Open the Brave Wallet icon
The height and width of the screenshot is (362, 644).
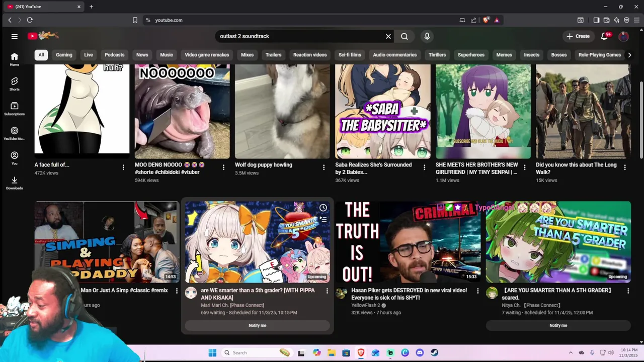(x=606, y=20)
